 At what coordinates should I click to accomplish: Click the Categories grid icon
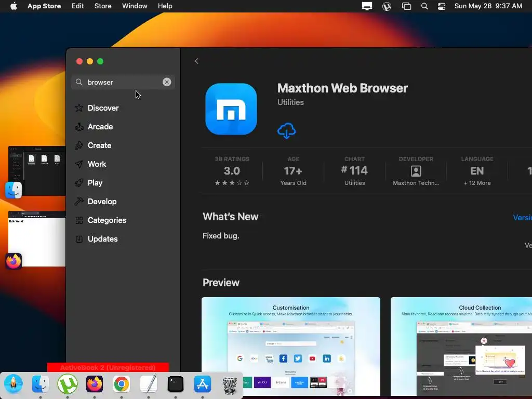[79, 220]
